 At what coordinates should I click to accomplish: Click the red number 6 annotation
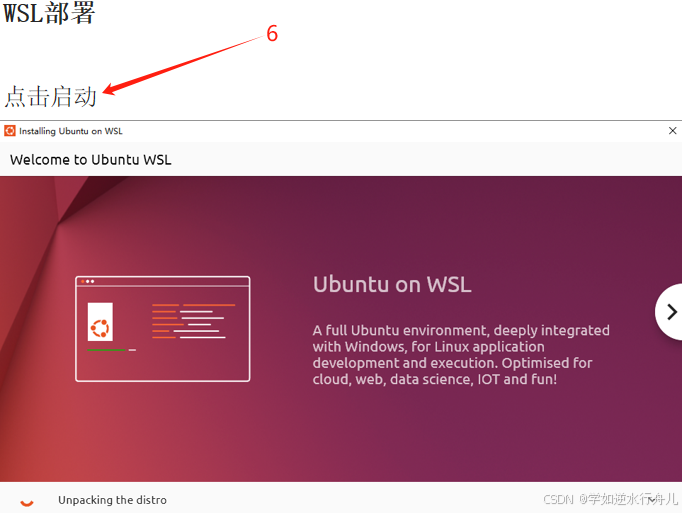272,34
